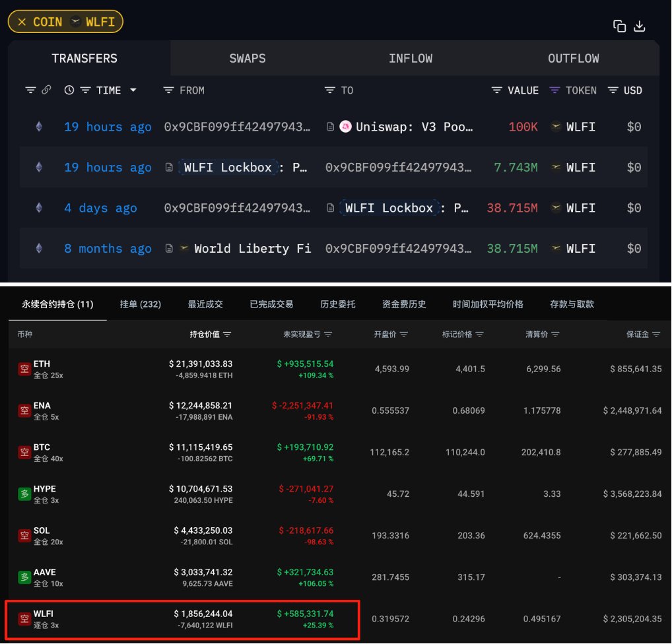Click the 7.743M value
Screen dimensions: 672x644
(x=516, y=168)
